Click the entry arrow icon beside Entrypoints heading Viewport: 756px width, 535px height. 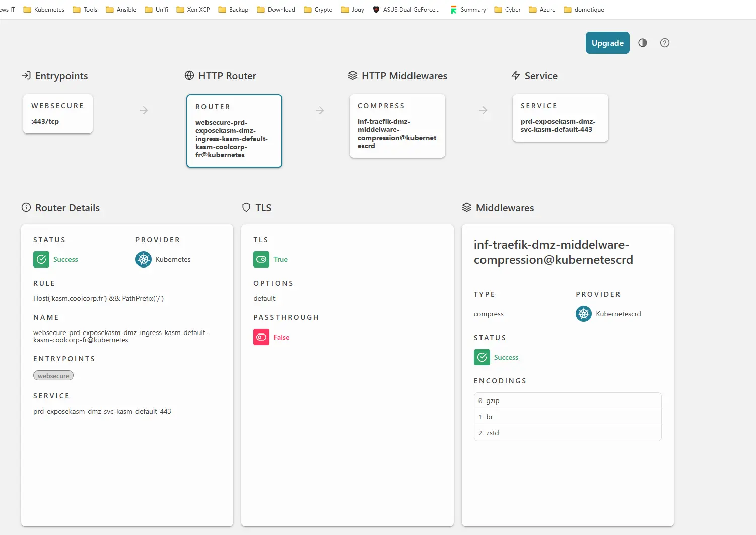click(x=26, y=75)
